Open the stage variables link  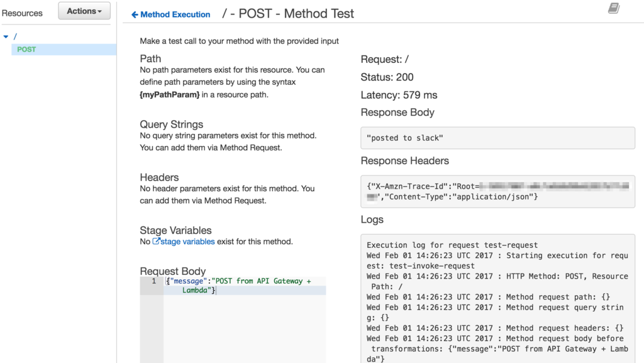click(x=187, y=242)
